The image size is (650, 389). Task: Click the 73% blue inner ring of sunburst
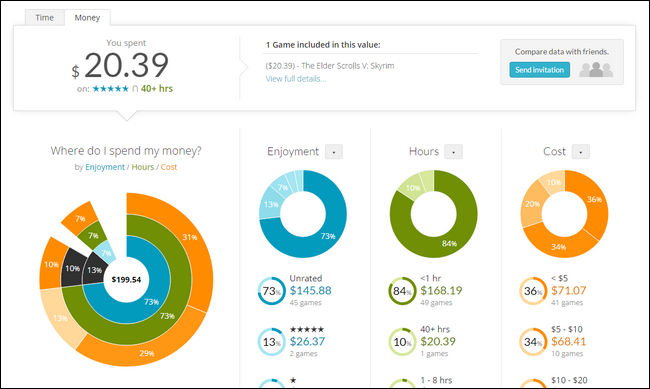pos(151,301)
